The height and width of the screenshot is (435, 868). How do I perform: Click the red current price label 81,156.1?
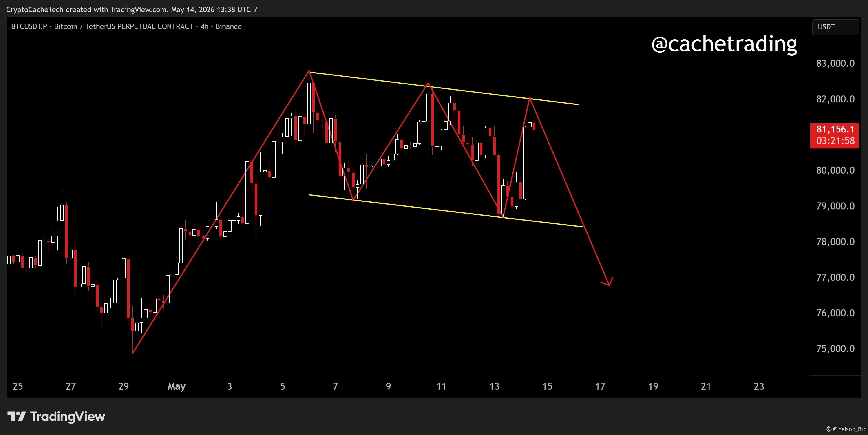835,129
